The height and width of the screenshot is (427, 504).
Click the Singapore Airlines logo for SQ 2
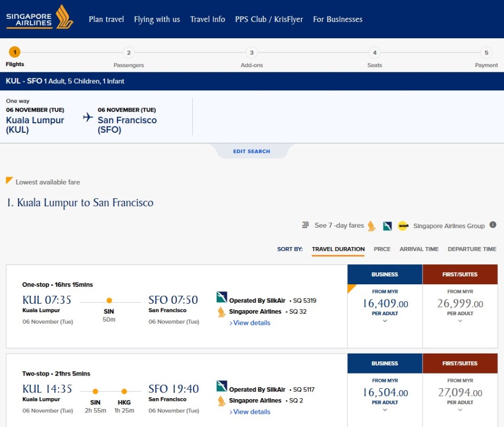[222, 401]
